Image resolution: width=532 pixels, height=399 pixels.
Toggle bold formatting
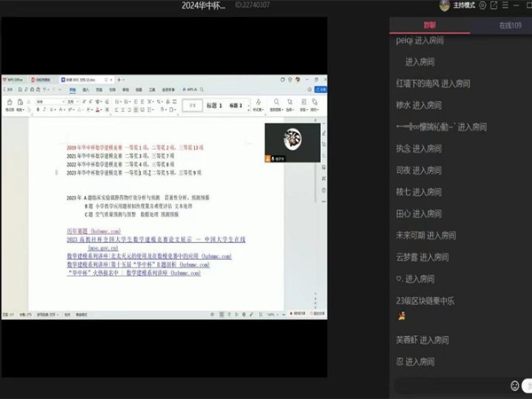pos(38,110)
